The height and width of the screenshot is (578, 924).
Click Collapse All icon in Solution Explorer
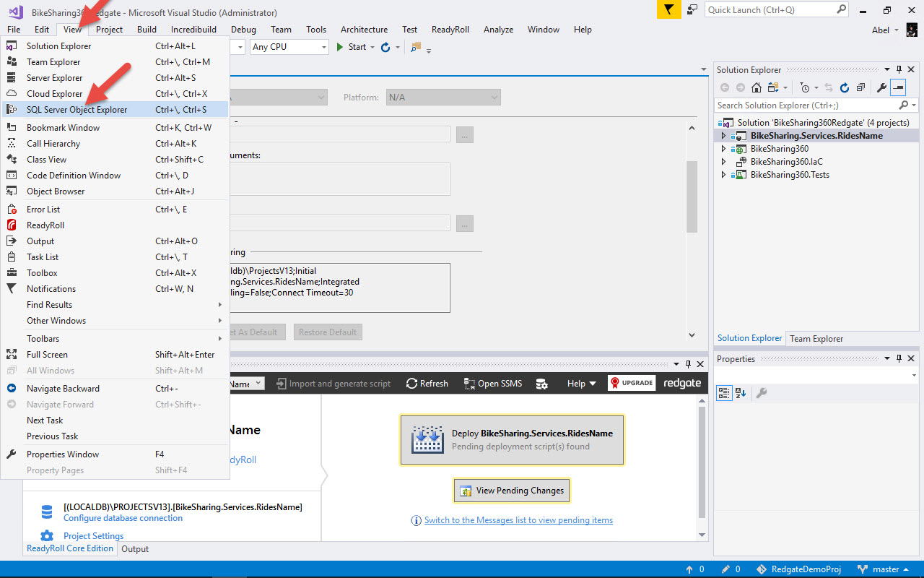[x=860, y=87]
